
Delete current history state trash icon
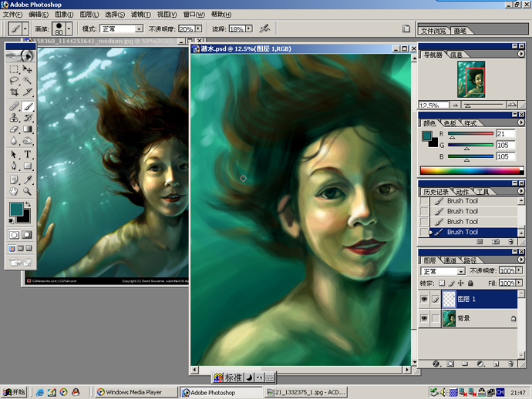[x=511, y=242]
